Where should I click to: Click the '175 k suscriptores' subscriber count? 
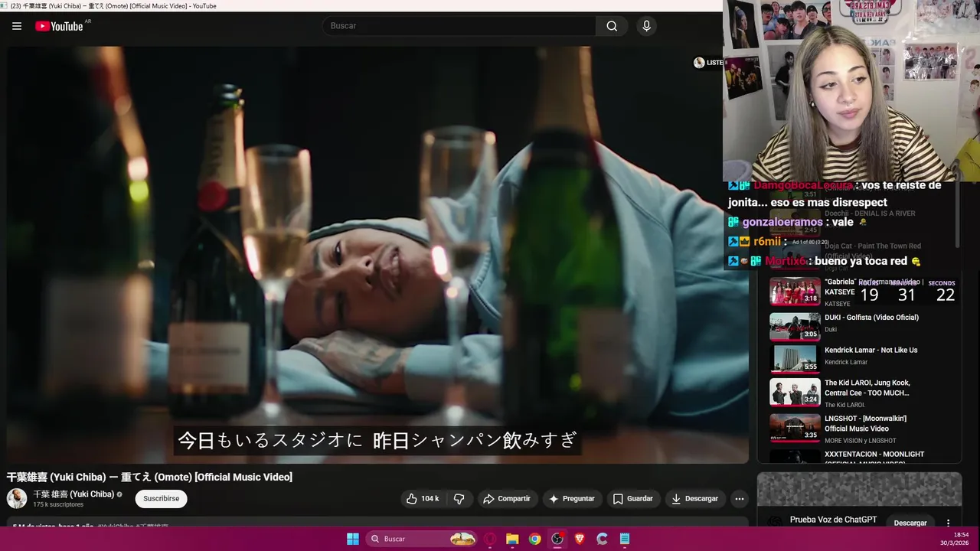[x=58, y=505]
